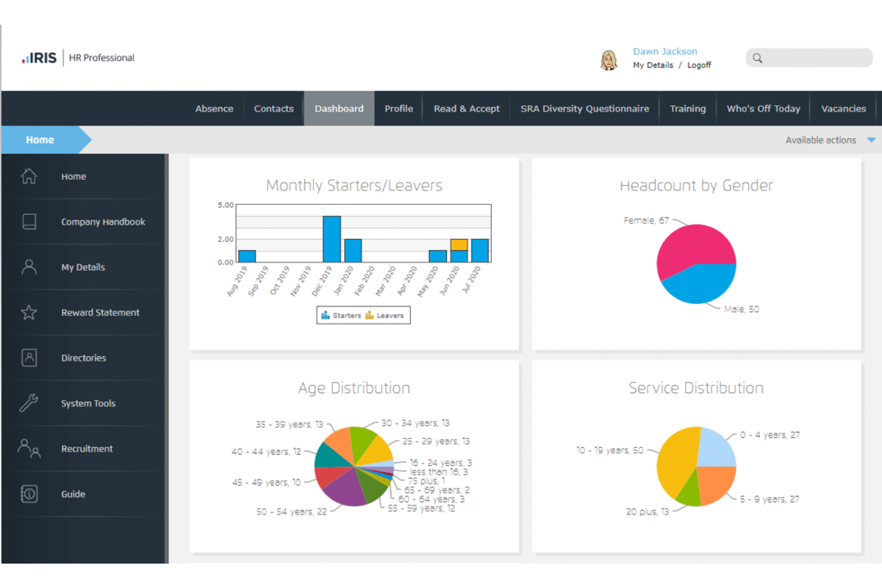Click the My Details person icon
Screen dimensions: 882x588
pyautogui.click(x=29, y=267)
